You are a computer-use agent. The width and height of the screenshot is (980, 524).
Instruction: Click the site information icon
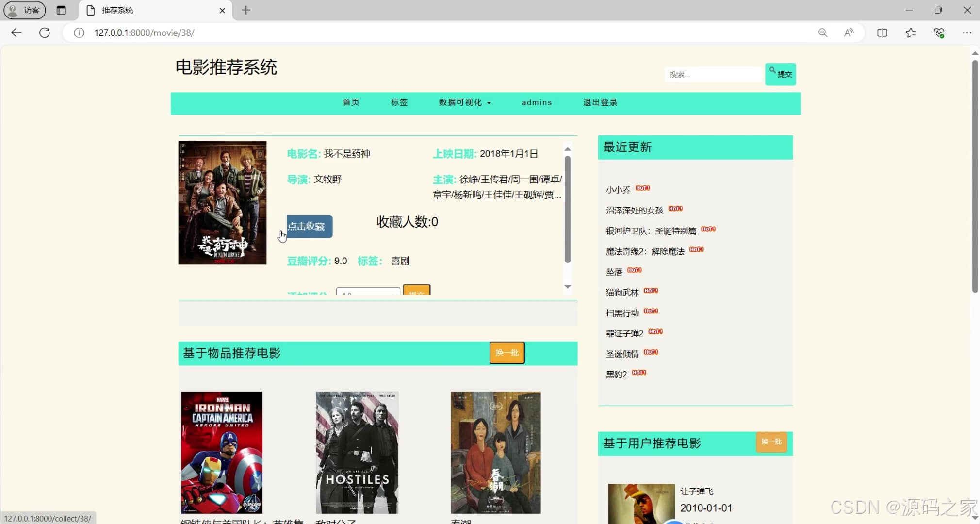point(79,33)
